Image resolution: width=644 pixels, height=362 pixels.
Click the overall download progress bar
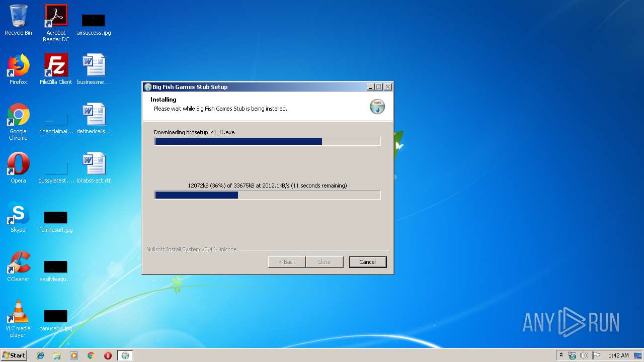click(268, 195)
